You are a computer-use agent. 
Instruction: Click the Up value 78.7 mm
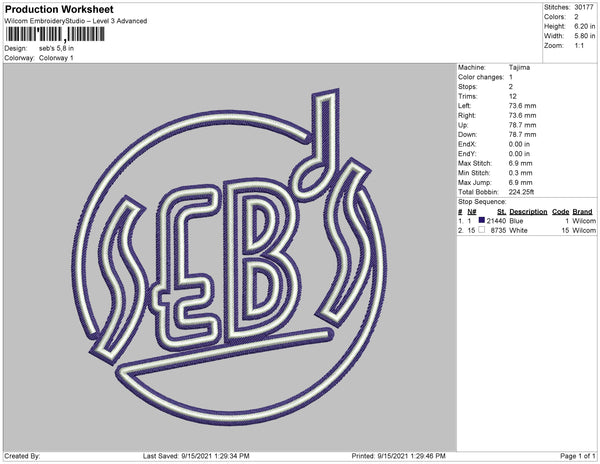pyautogui.click(x=522, y=125)
